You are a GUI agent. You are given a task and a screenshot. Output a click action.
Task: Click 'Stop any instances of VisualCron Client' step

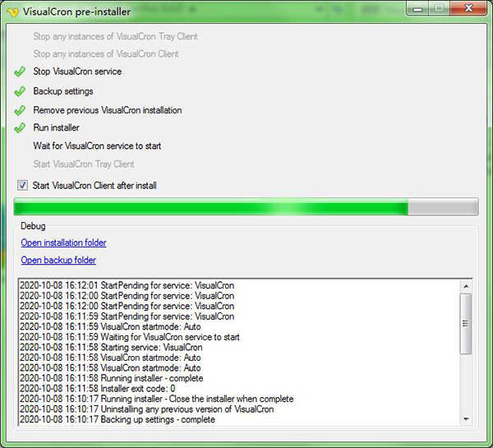click(106, 53)
